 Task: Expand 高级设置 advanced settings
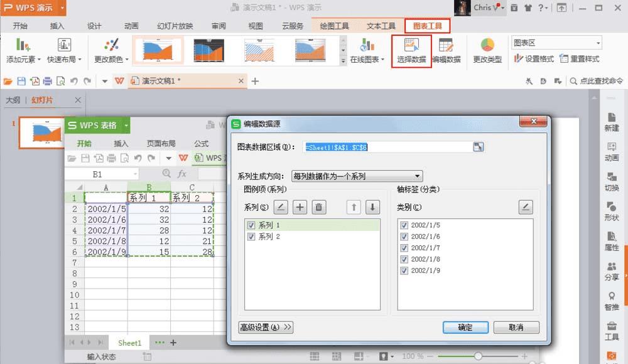pyautogui.click(x=266, y=327)
